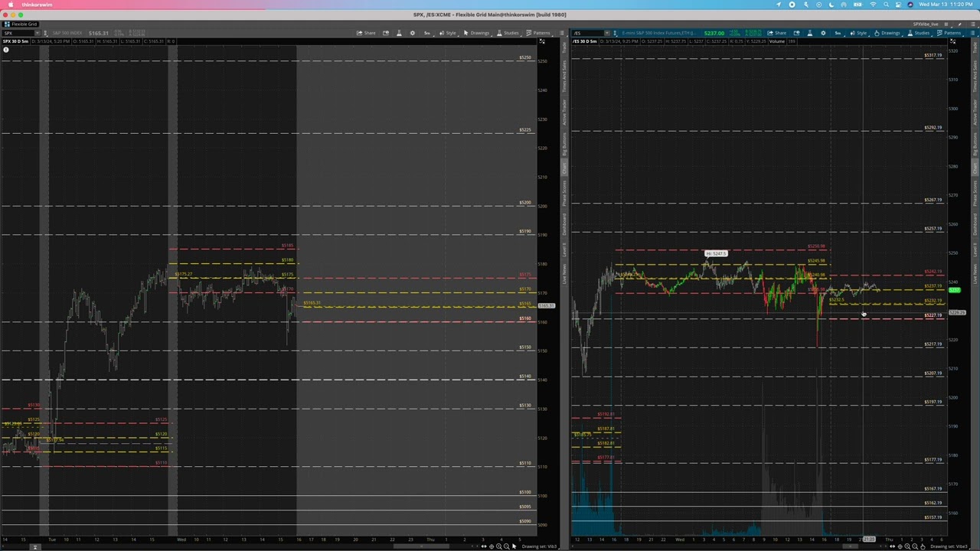
Task: Open the flask icon in SPX chart toolbar
Action: (399, 33)
